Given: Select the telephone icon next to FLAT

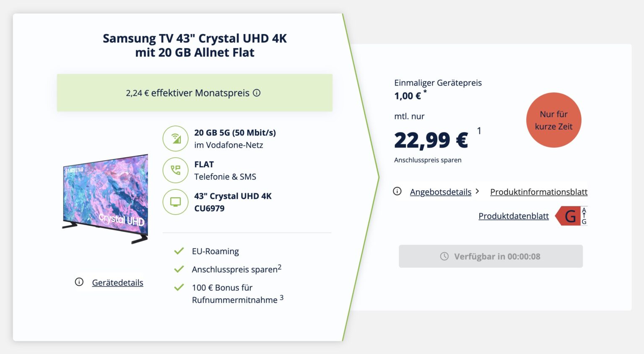Looking at the screenshot, I should pos(176,170).
